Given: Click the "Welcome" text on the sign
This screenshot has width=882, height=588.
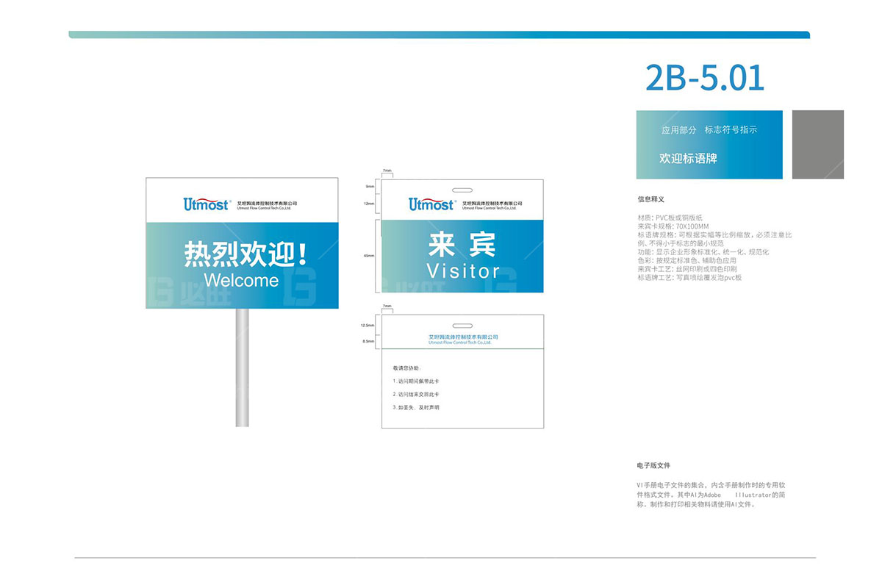Looking at the screenshot, I should [241, 280].
